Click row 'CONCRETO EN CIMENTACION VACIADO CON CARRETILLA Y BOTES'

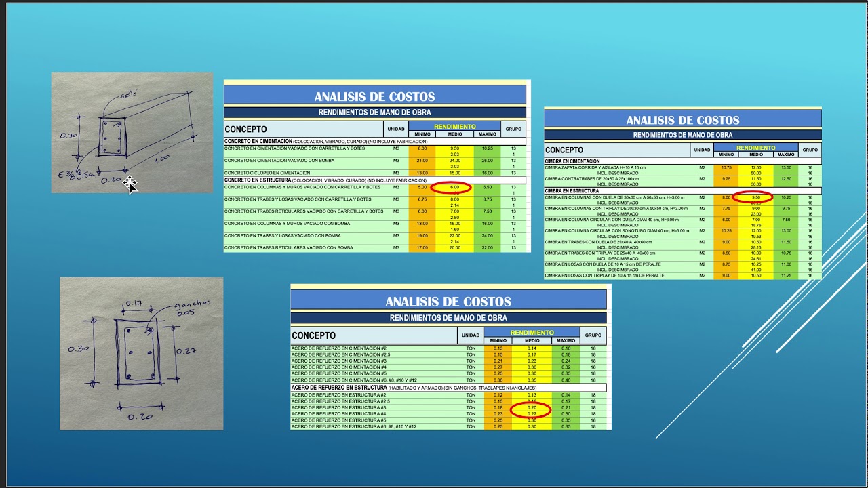(375, 148)
